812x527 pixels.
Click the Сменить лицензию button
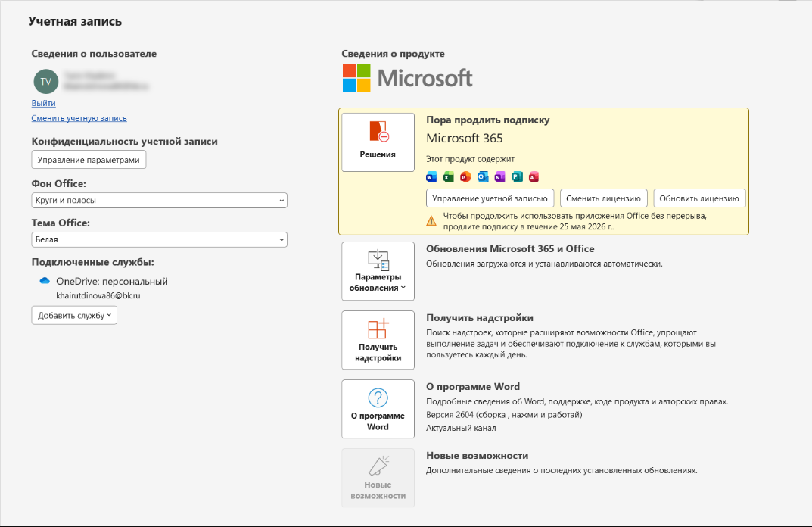point(603,198)
